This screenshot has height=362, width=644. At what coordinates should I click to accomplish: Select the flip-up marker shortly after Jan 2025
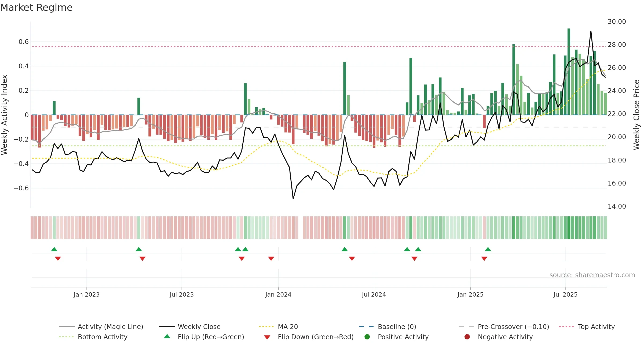click(x=488, y=249)
